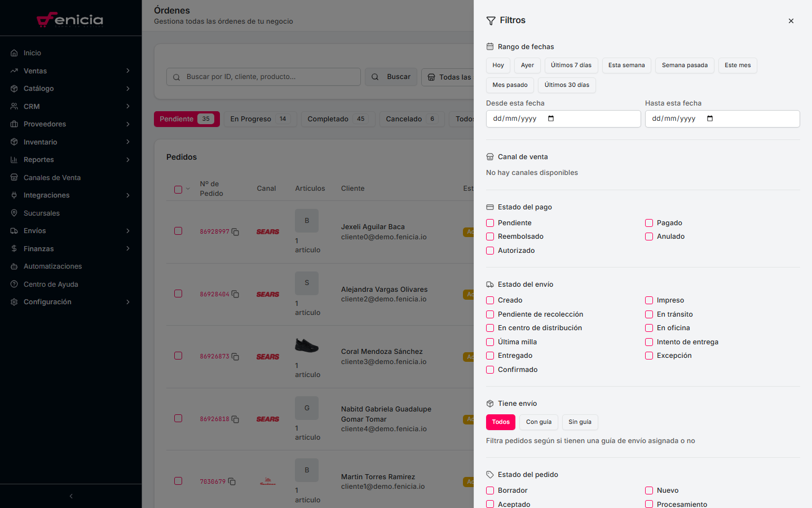The image size is (812, 508).
Task: Select the Últimos 7 días date range
Action: (571, 65)
